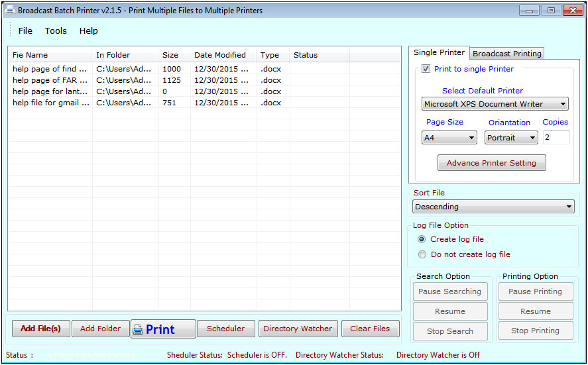The image size is (588, 365).
Task: Click the Print button with printer icon
Action: [x=163, y=329]
